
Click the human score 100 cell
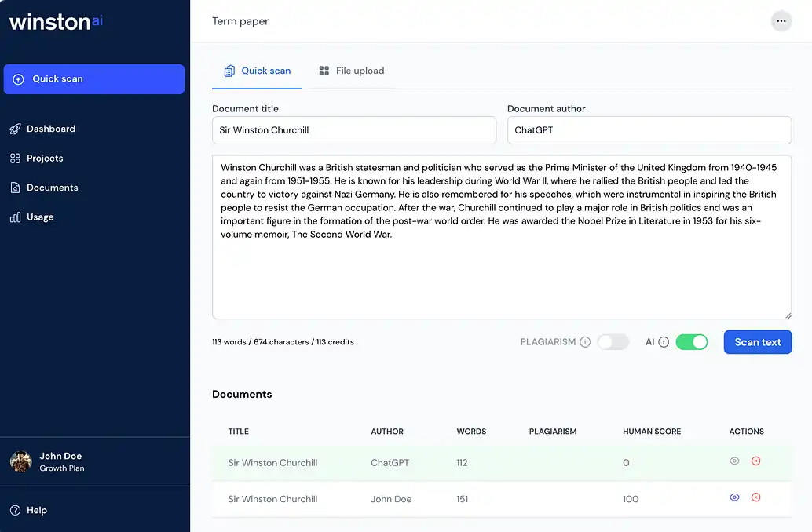coord(631,499)
